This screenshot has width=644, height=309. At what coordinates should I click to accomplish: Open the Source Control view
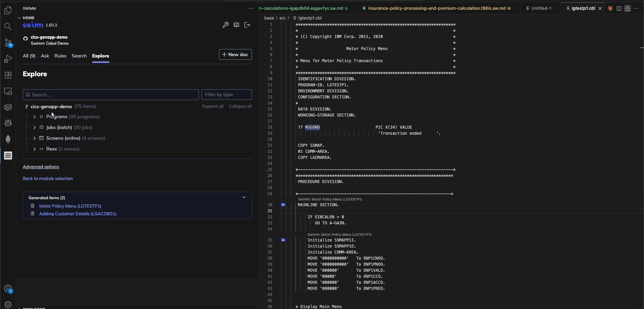click(x=8, y=43)
